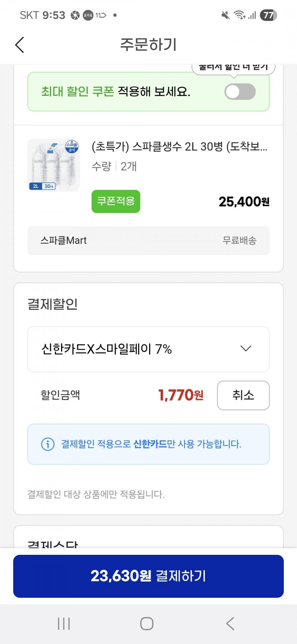Cancel the discount with 취소 button
The height and width of the screenshot is (644, 297).
[x=243, y=395]
